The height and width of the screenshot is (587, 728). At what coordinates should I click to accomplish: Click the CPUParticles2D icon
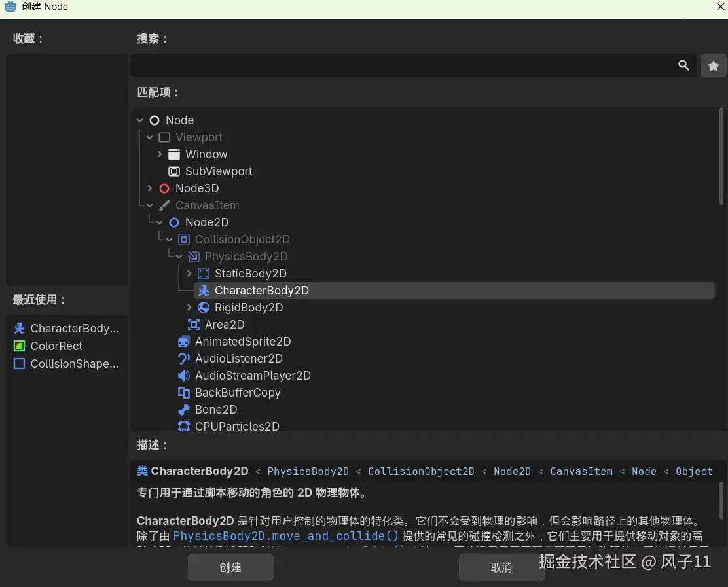(x=184, y=427)
